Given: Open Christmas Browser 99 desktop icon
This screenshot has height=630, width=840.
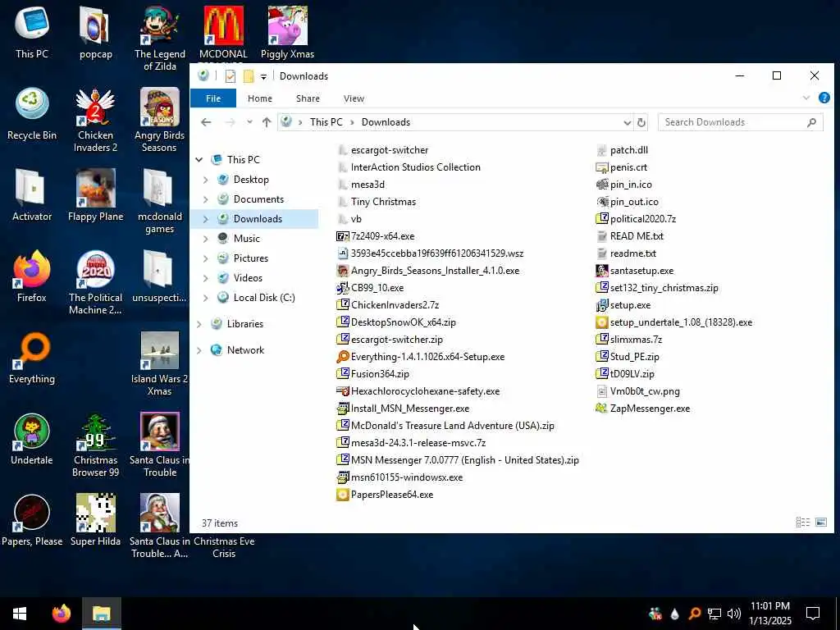Looking at the screenshot, I should (95, 445).
